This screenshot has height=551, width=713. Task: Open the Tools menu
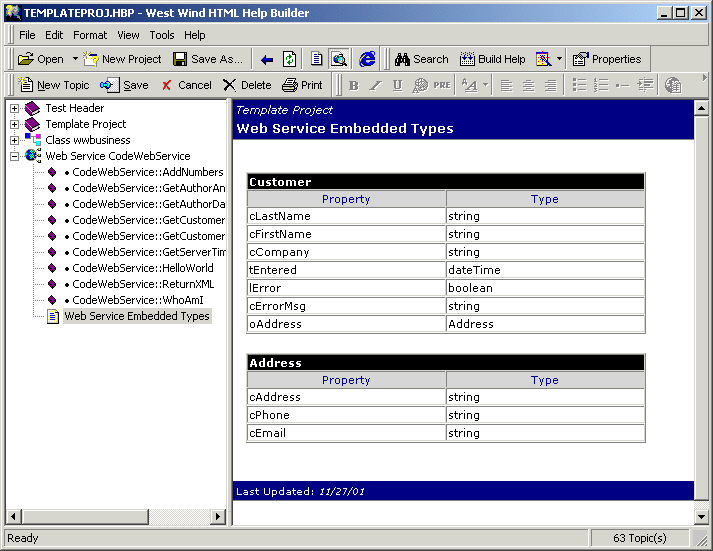tap(162, 35)
